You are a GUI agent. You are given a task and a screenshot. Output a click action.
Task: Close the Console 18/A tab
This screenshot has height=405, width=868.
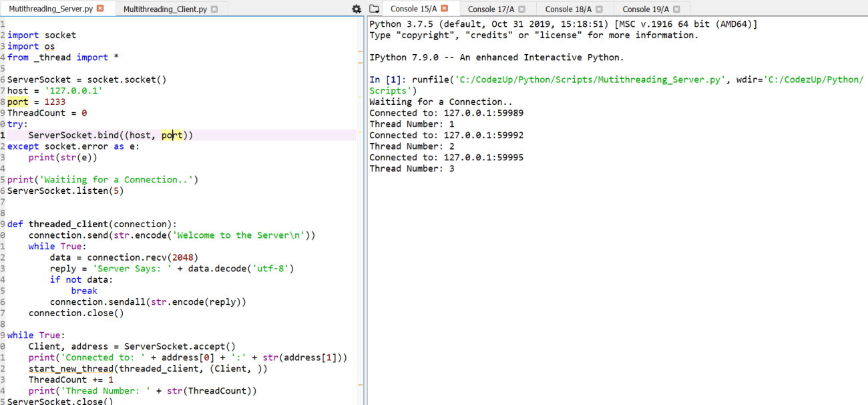click(x=600, y=9)
